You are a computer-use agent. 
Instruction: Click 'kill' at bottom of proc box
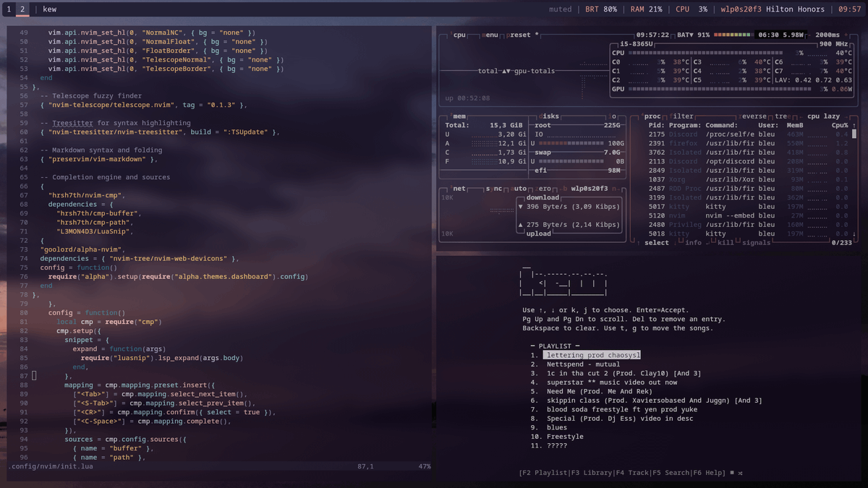pos(726,243)
